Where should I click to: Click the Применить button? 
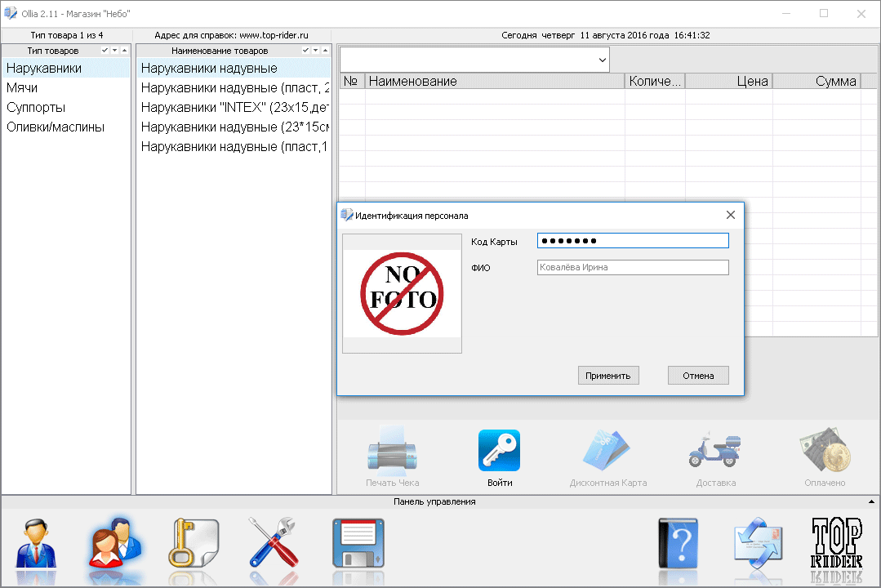[x=608, y=376]
